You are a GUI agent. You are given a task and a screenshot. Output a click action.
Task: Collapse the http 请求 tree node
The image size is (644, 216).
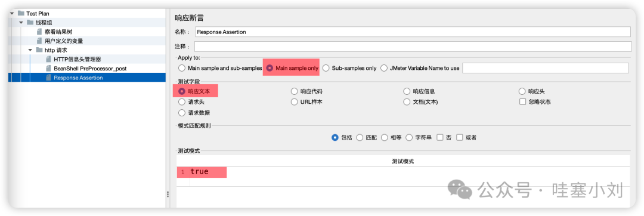click(30, 50)
